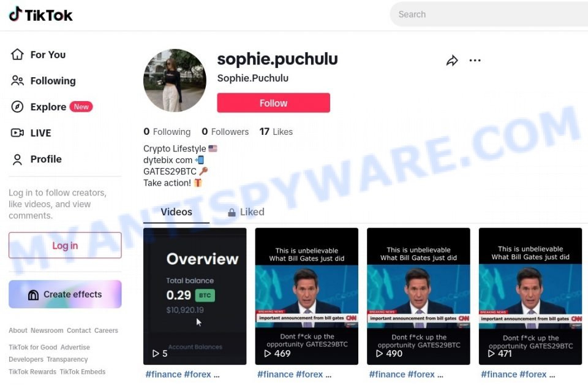The height and width of the screenshot is (385, 588).
Task: Click the play icon beside 5 views
Action: click(156, 354)
